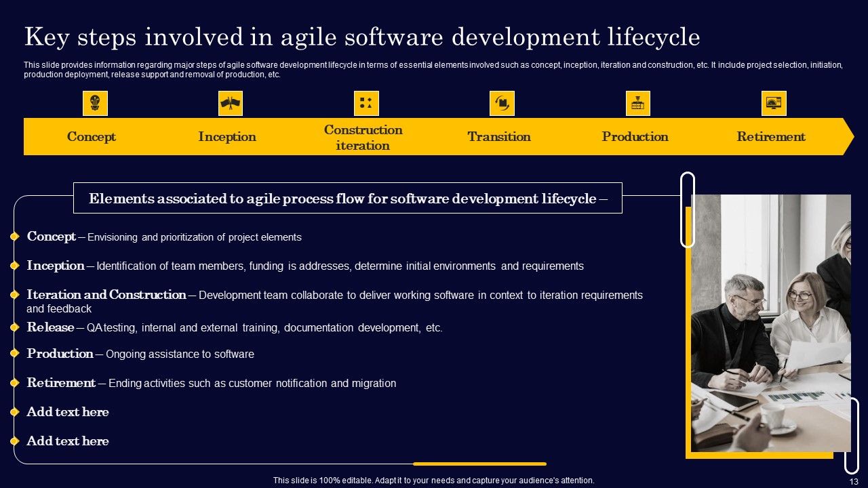Click the yellow diamond bullet beside Retirement

coord(14,383)
